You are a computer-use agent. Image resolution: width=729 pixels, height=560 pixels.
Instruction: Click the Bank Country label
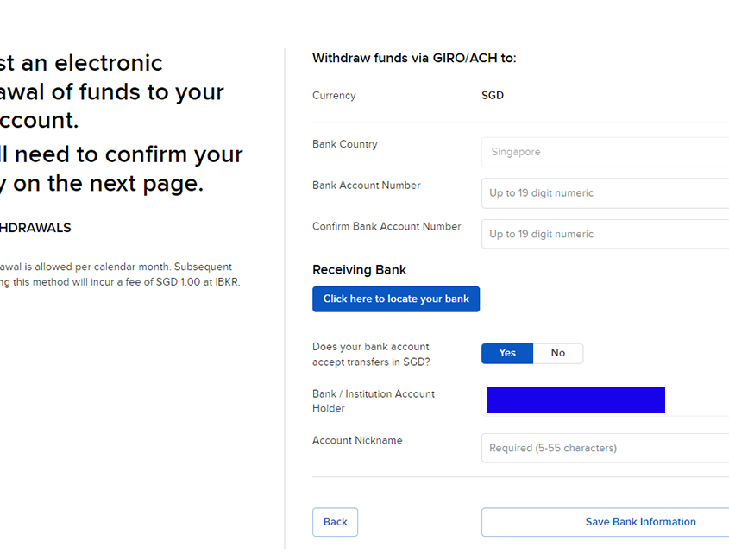pyautogui.click(x=345, y=144)
